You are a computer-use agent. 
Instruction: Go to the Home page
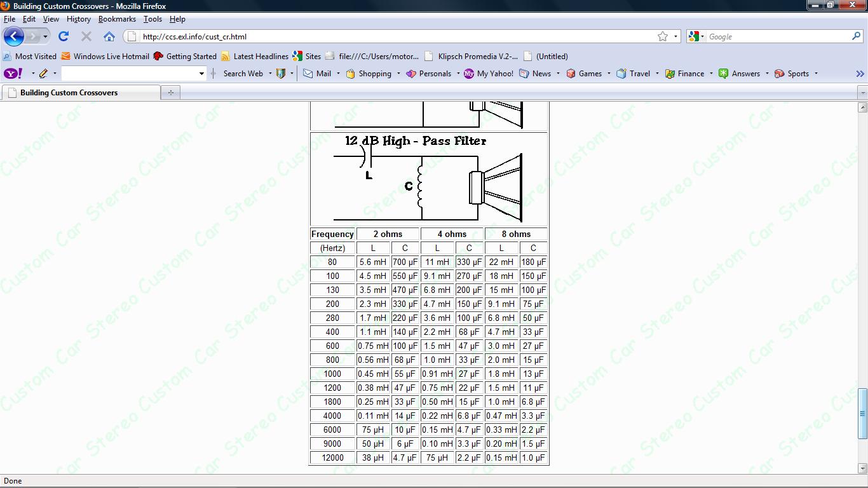click(109, 36)
